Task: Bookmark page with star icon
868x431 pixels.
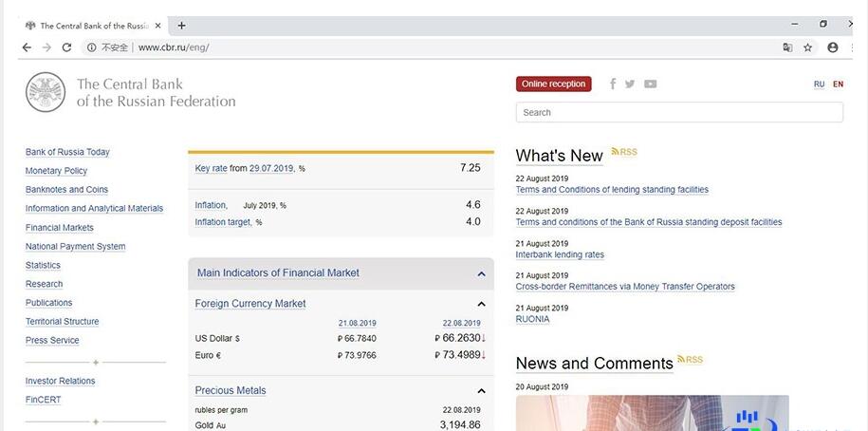Action: coord(807,47)
